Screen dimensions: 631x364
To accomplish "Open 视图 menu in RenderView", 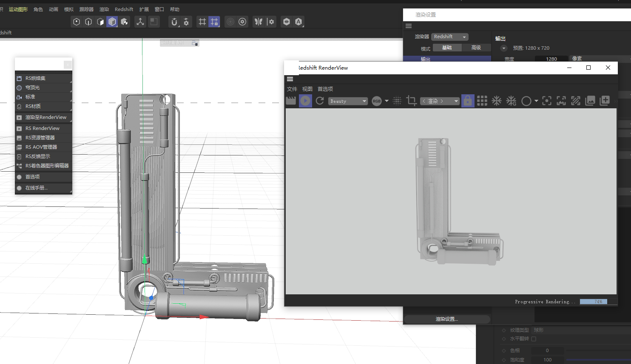I will (x=307, y=89).
